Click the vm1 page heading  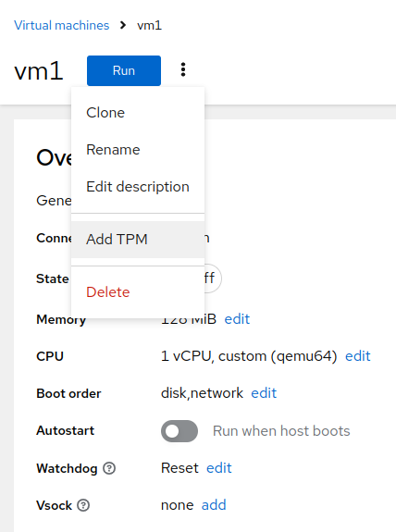(39, 71)
